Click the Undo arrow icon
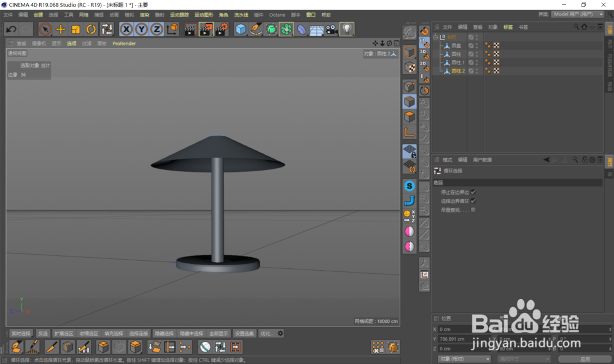 [11, 29]
